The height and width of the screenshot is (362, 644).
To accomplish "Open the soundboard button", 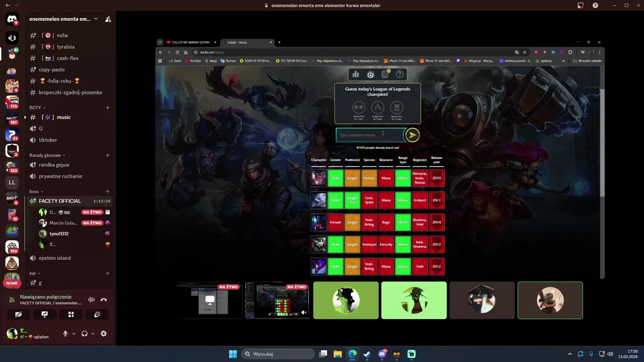I will (97, 314).
